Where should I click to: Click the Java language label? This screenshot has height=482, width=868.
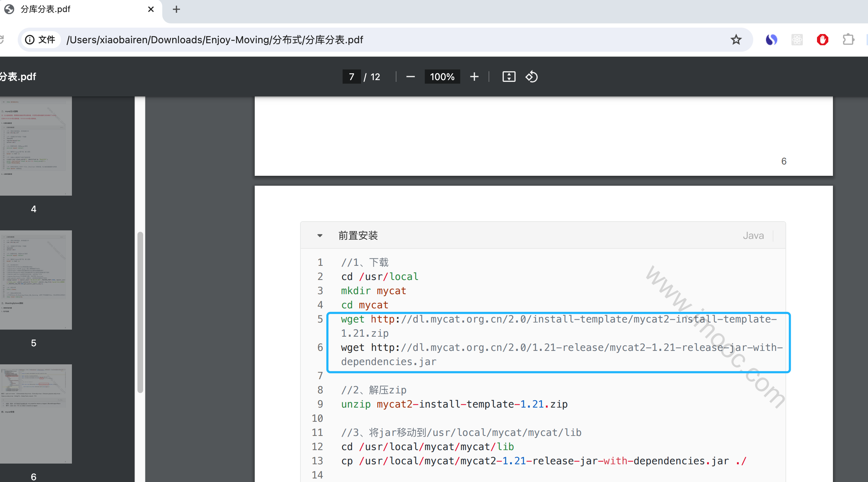click(x=753, y=236)
